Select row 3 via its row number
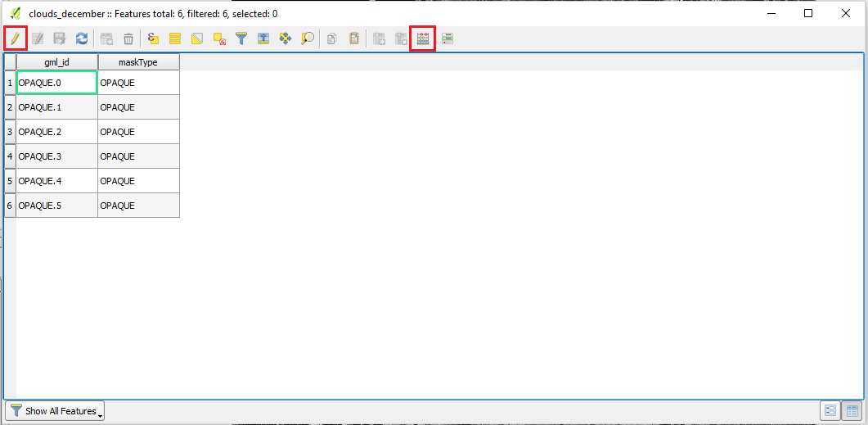The height and width of the screenshot is (425, 868). [x=10, y=132]
